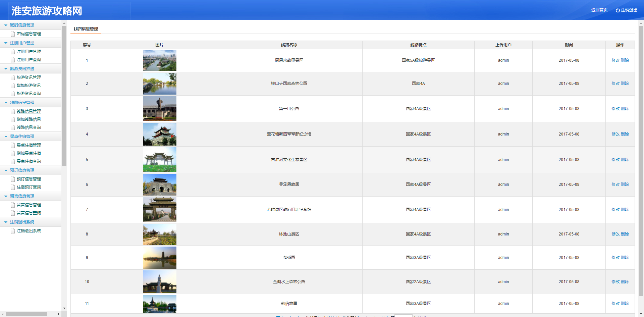Image resolution: width=644 pixels, height=317 pixels.
Task: Click the 淮安旅游攻略网 site title
Action: click(x=47, y=11)
